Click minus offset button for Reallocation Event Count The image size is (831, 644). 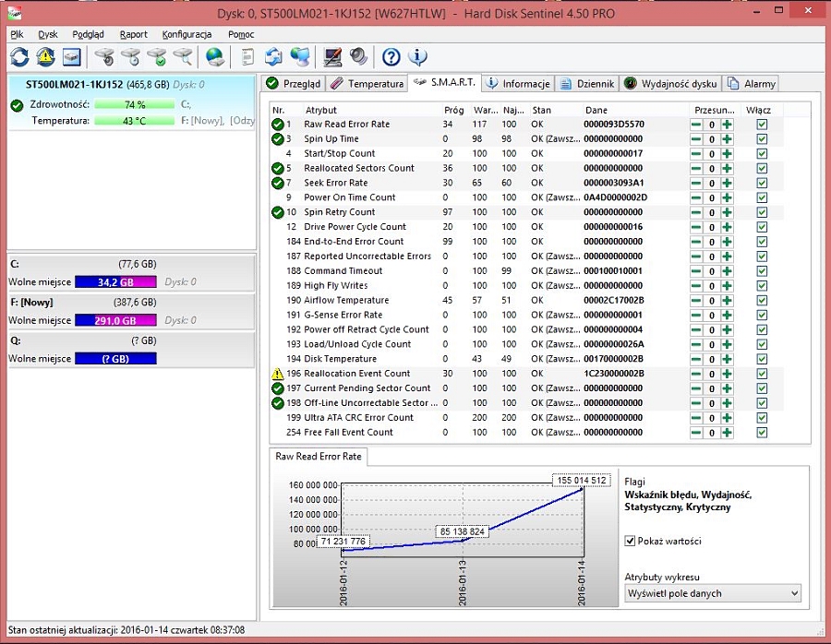click(696, 374)
